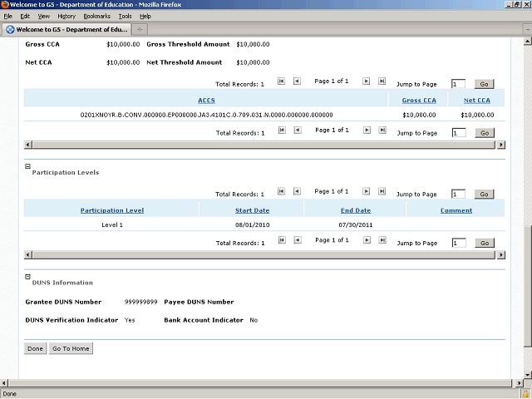Click next page icon below ACCS table
The height and width of the screenshot is (399, 532).
[366, 131]
